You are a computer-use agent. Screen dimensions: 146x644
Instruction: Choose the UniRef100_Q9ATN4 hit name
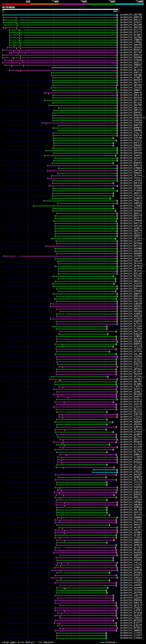click(x=131, y=170)
